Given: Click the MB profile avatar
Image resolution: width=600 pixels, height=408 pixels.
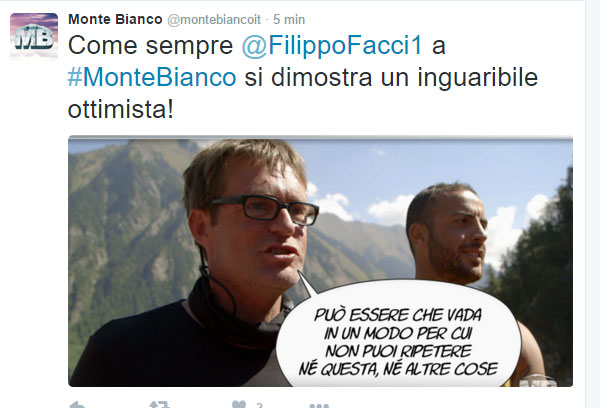Looking at the screenshot, I should pos(34,36).
